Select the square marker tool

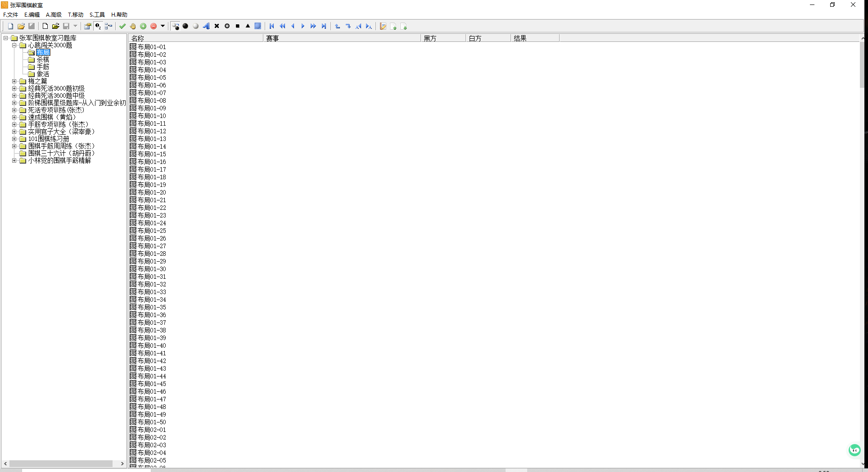click(237, 26)
